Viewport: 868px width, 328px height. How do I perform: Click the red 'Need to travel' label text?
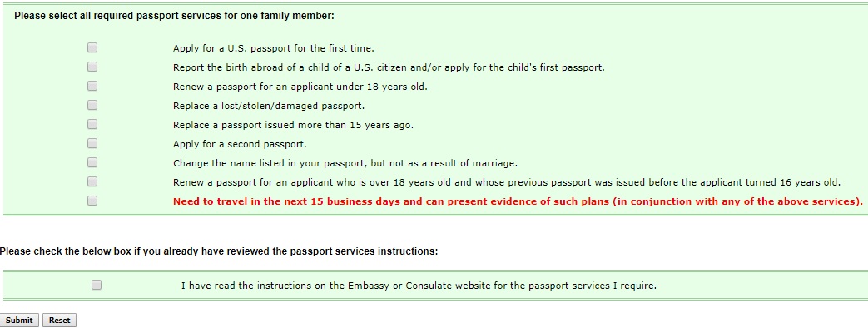[x=518, y=201]
